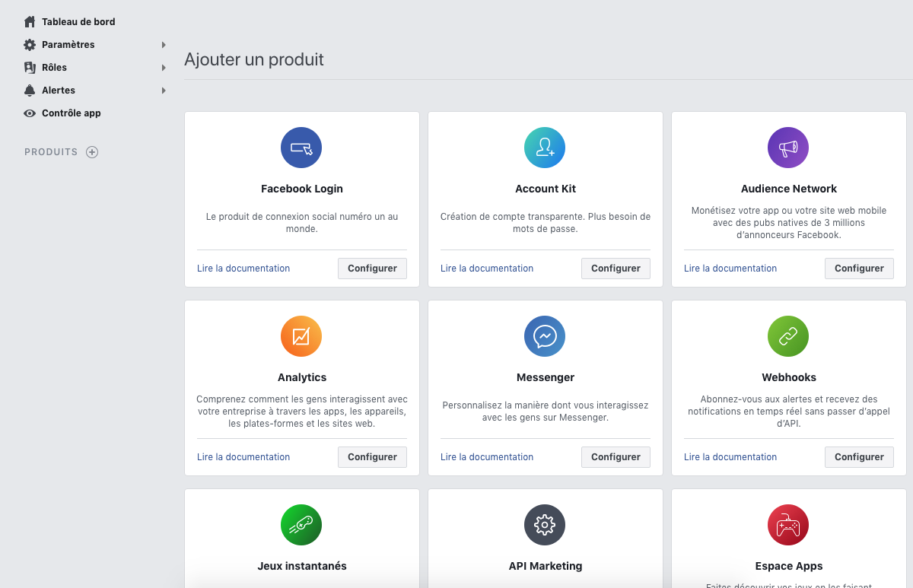This screenshot has height=588, width=913.
Task: Click the Espace Apps controller icon
Action: [788, 525]
